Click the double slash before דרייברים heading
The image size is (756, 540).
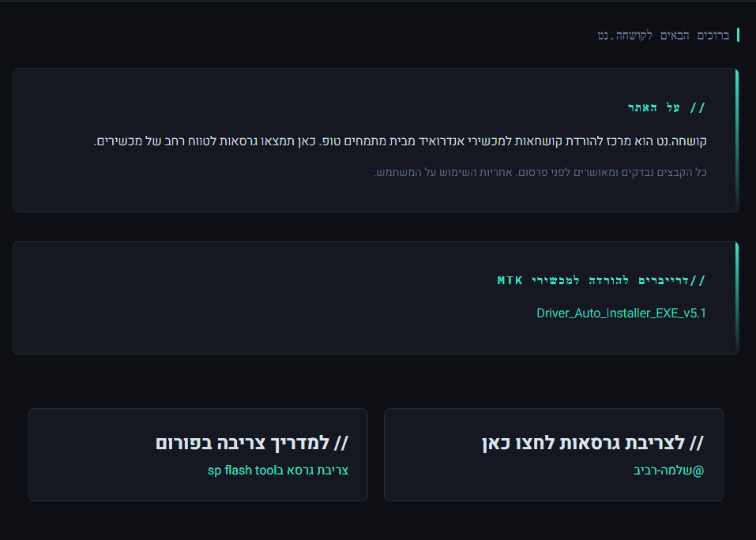click(700, 280)
